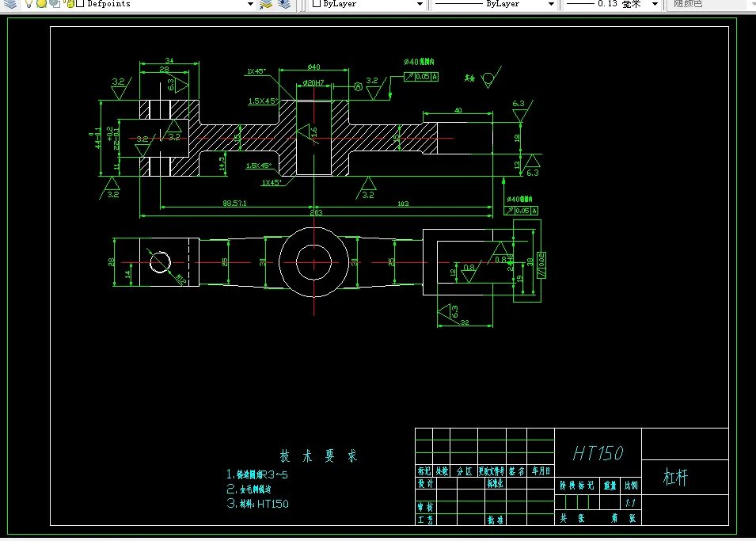
Task: Click the note '3.材料: HT150'
Action: coord(257,503)
